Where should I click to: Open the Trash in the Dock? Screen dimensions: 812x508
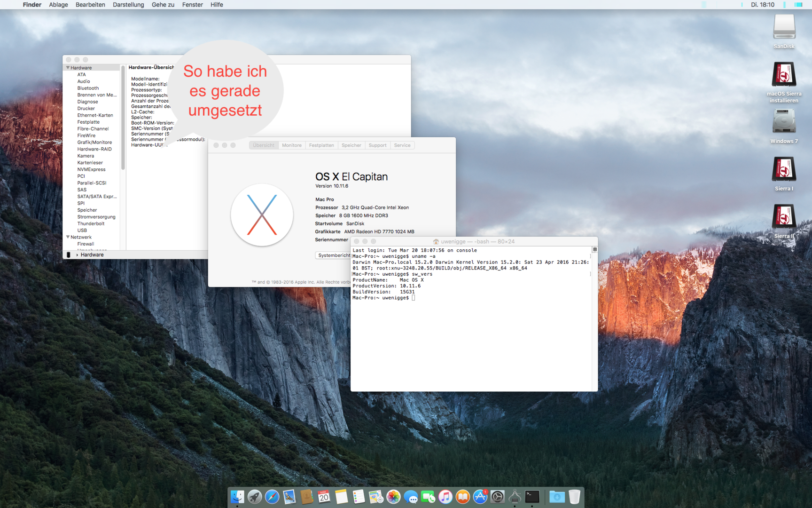(574, 497)
